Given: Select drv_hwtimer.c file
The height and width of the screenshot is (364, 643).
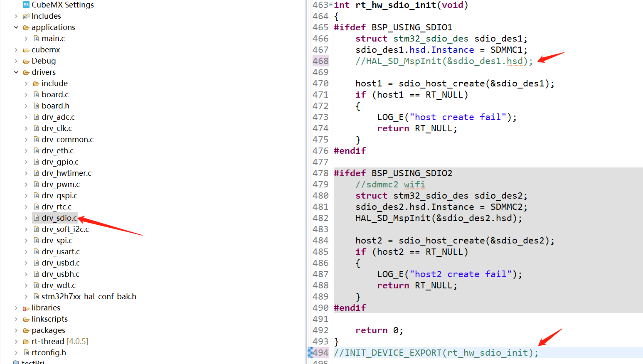Looking at the screenshot, I should tap(67, 173).
